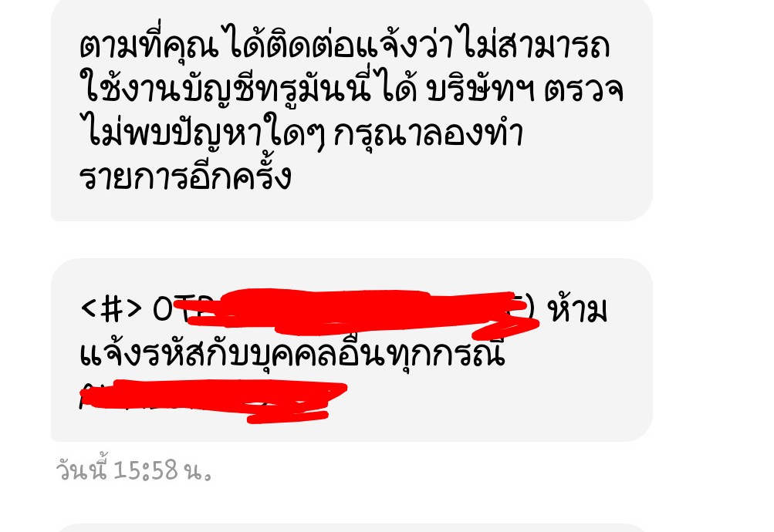
Task: Click the phrase กรุณาลองทำ
Action: tap(428, 133)
